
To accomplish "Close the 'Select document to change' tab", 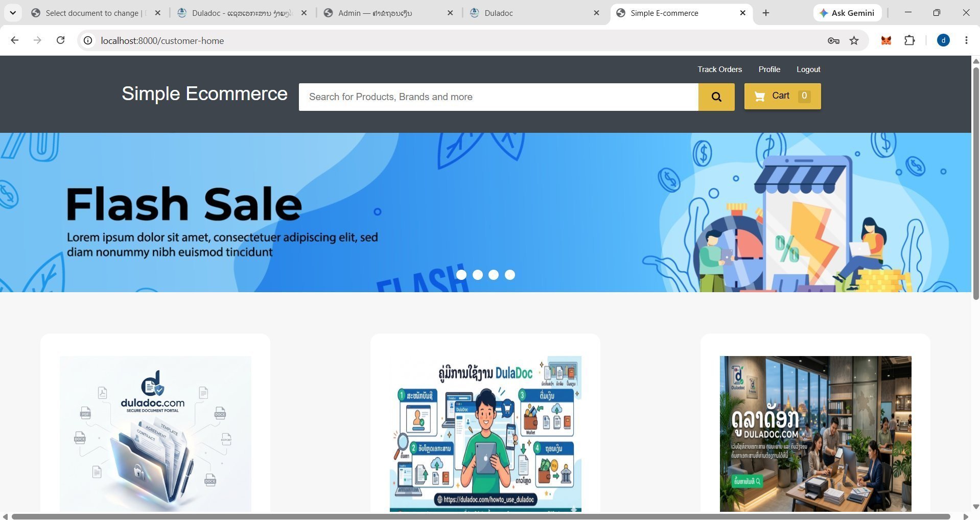I will [x=158, y=13].
